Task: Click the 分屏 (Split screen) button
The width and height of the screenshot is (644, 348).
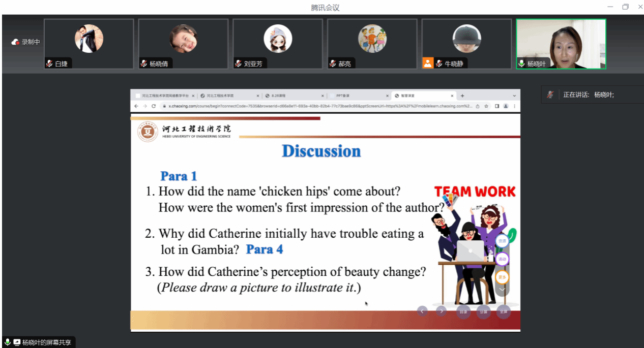Action: tap(483, 312)
